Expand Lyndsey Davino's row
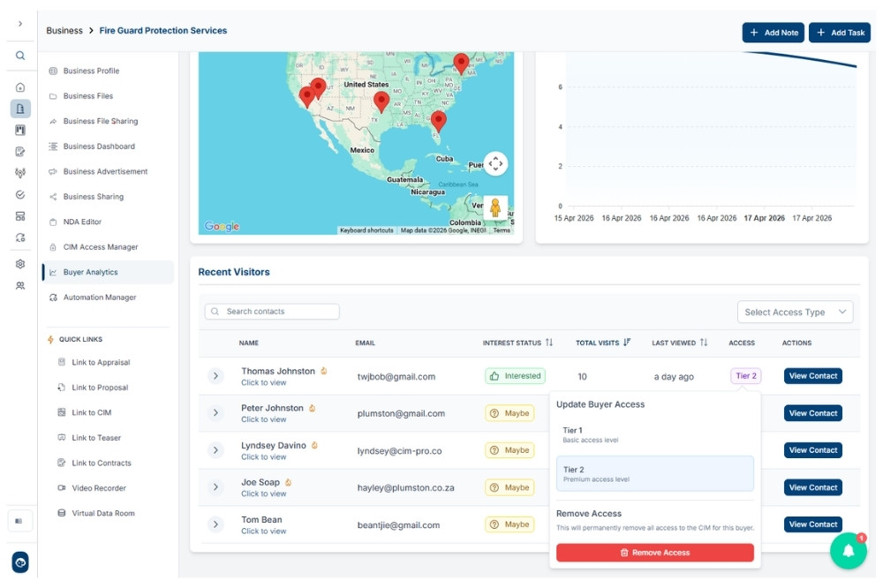The height and width of the screenshot is (588, 883). 215,450
